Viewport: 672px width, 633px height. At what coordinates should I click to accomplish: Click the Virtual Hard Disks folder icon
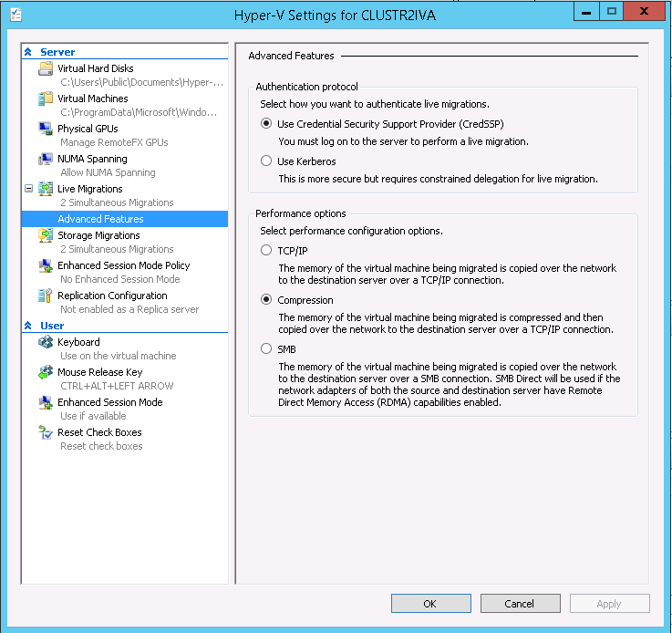point(46,68)
